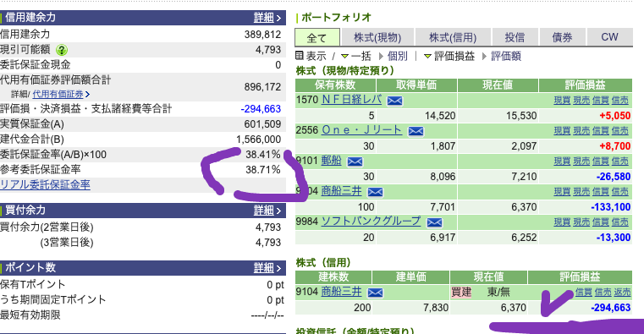The width and height of the screenshot is (644, 334).
Task: Click the 表示 grid icon
Action: [x=300, y=56]
